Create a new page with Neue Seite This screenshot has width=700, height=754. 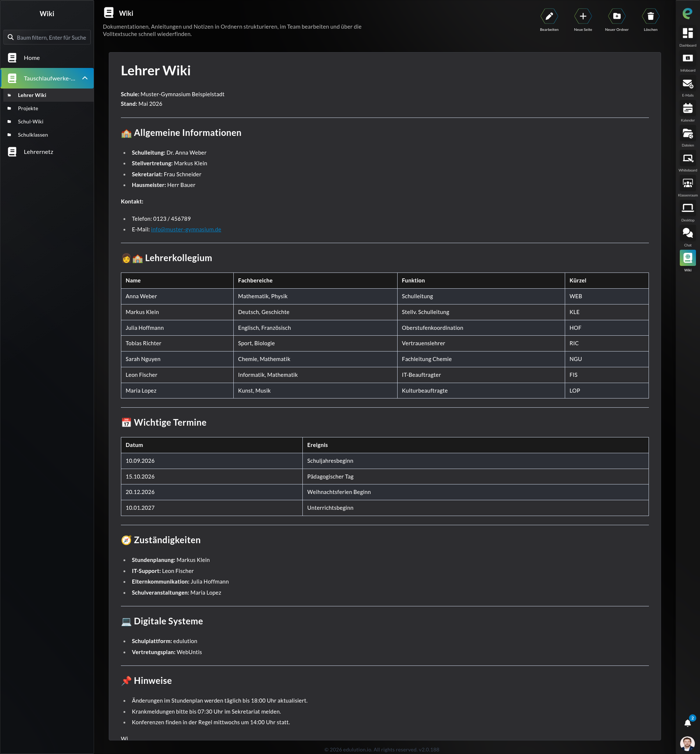(x=582, y=16)
